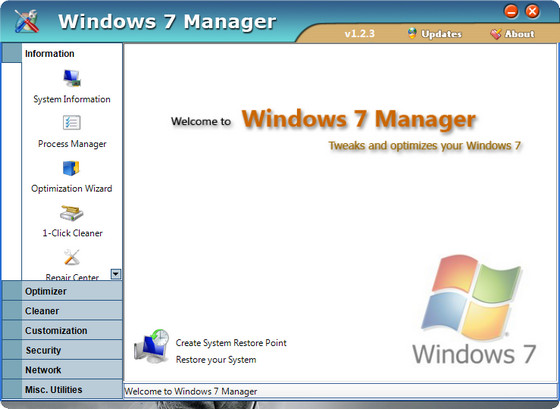Click the About tag icon
The height and width of the screenshot is (409, 560).
[496, 34]
